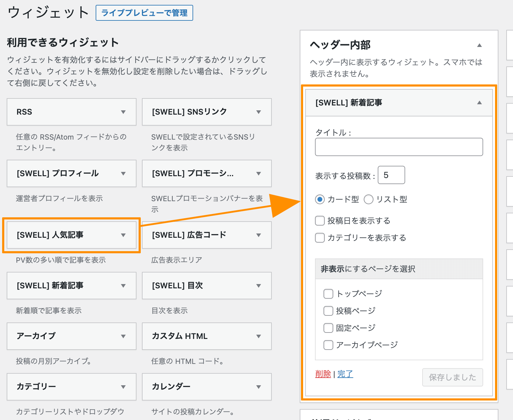Expand the RSS widget dropdown arrow
The height and width of the screenshot is (420, 513).
coord(123,112)
